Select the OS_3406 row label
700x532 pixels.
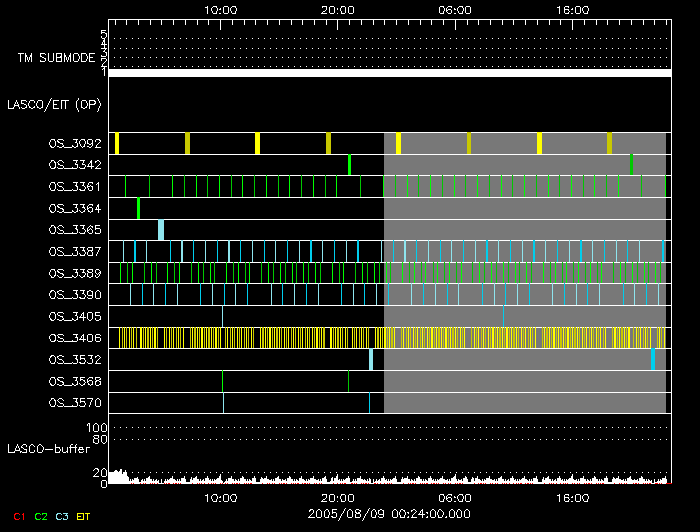(75, 338)
